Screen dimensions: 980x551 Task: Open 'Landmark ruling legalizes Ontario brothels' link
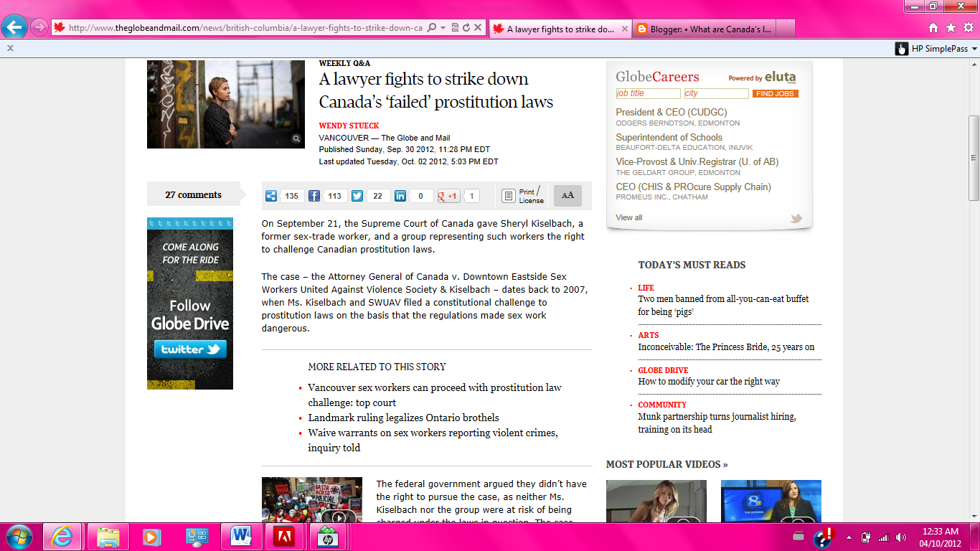click(x=403, y=418)
